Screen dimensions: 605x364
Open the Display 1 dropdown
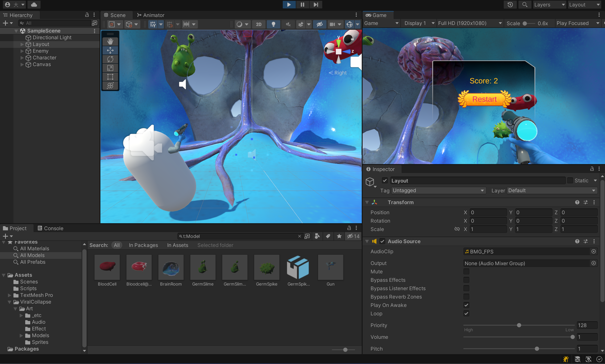pyautogui.click(x=419, y=23)
